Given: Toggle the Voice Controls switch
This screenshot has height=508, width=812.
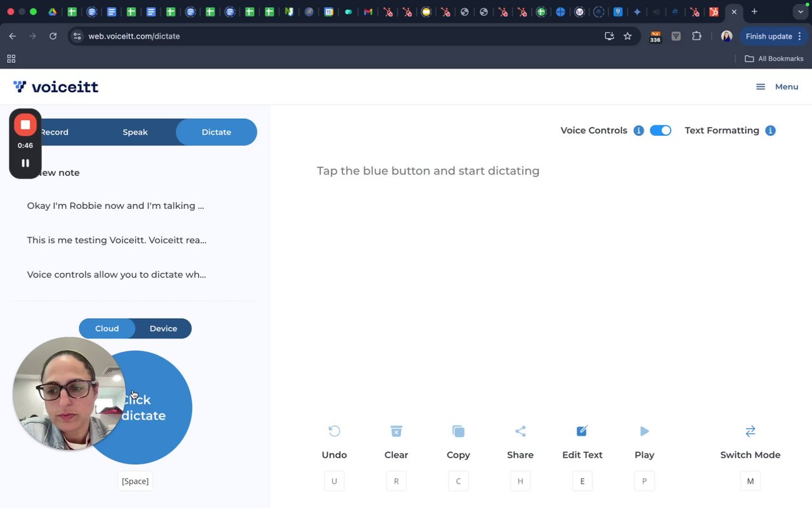Looking at the screenshot, I should (660, 131).
